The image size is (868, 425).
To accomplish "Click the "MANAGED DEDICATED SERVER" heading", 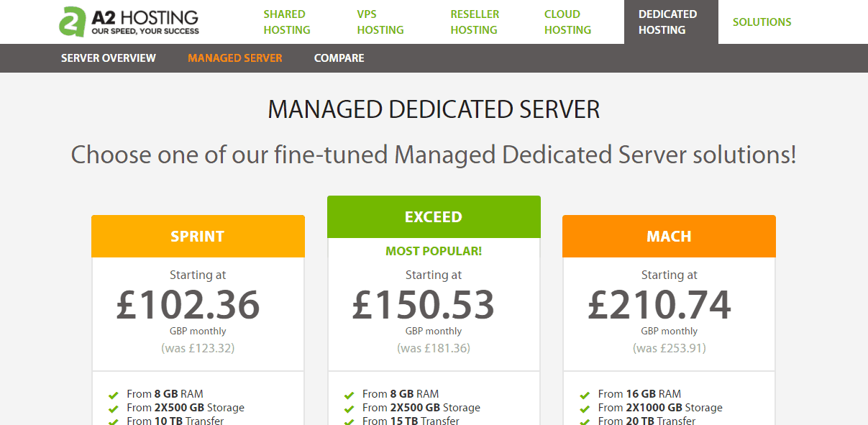I will [x=434, y=109].
